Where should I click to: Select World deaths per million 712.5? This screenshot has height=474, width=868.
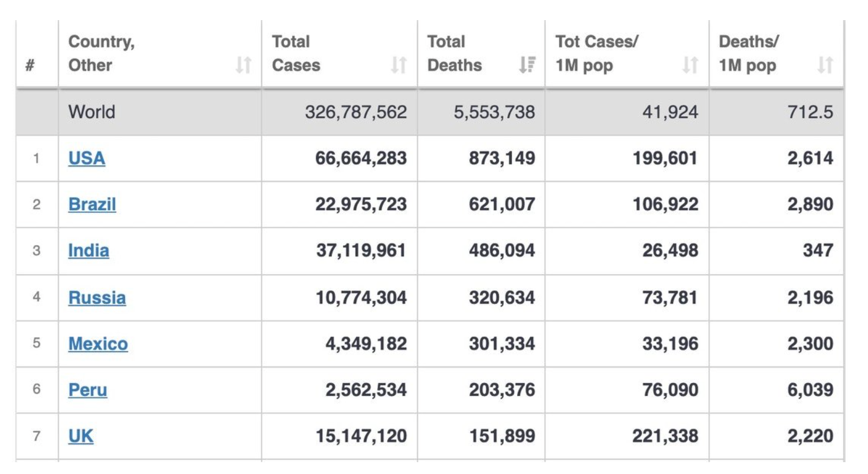pyautogui.click(x=811, y=112)
